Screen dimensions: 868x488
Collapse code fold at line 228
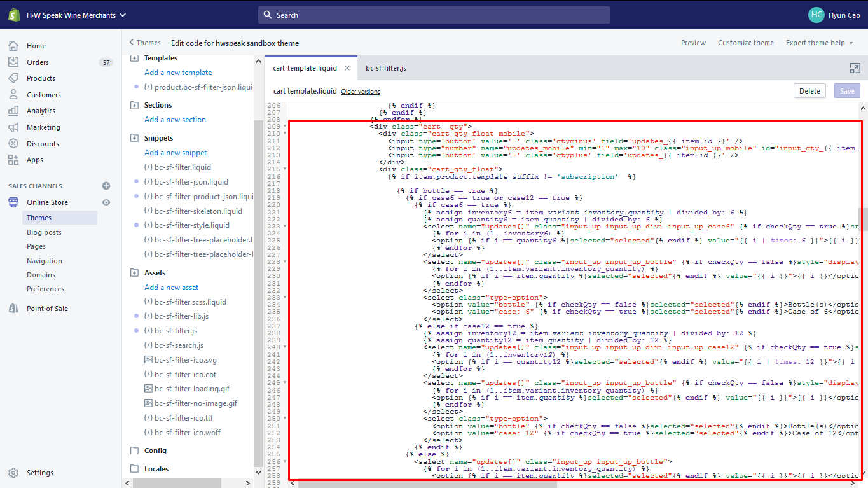pyautogui.click(x=285, y=261)
